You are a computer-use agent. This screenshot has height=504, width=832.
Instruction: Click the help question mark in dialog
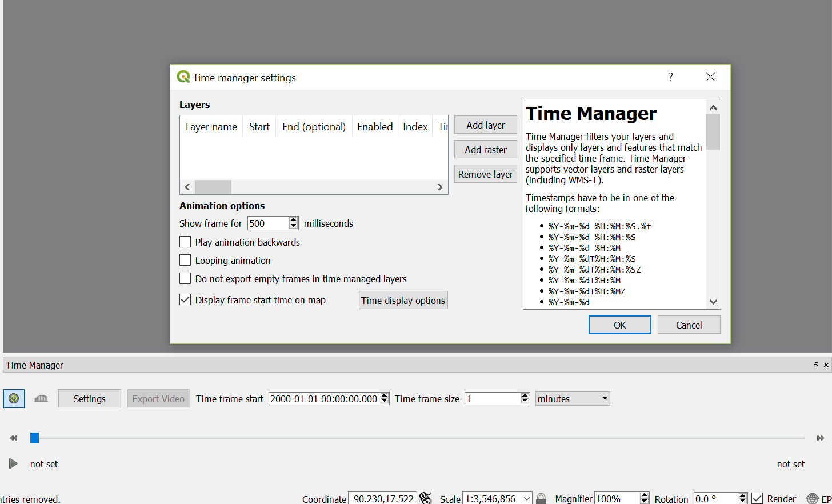670,77
